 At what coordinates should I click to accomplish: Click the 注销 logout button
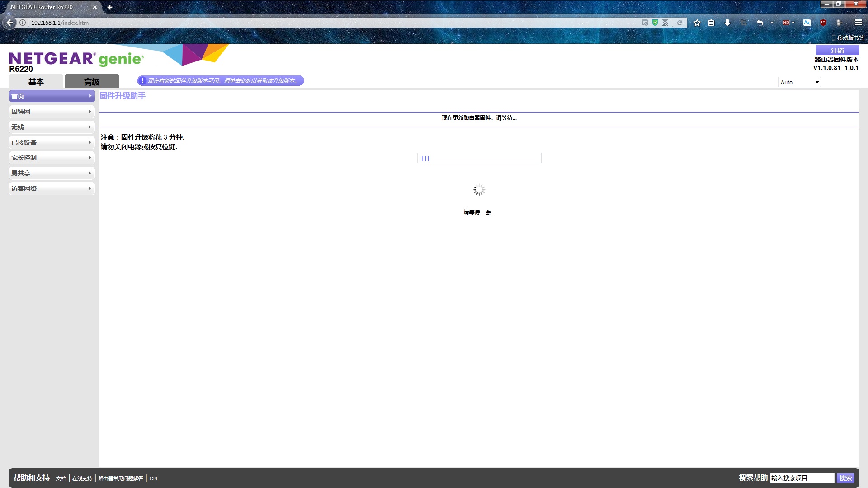tap(837, 51)
